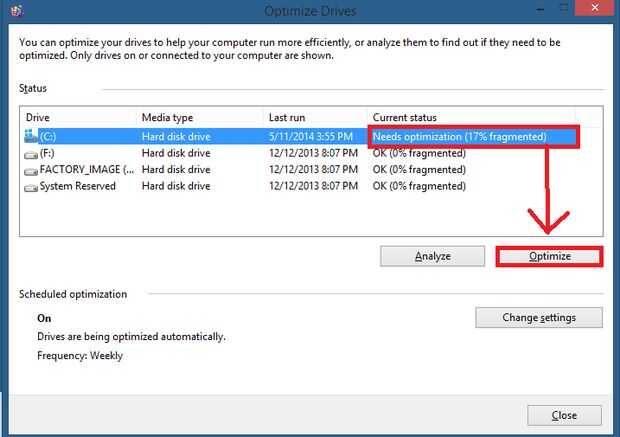Click the Needs optimization (17% fragmented) status

(x=459, y=136)
